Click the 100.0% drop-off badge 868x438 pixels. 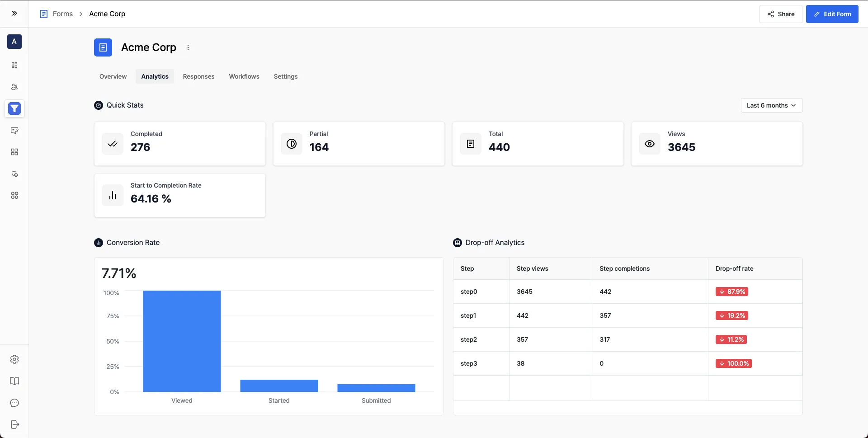[734, 363]
